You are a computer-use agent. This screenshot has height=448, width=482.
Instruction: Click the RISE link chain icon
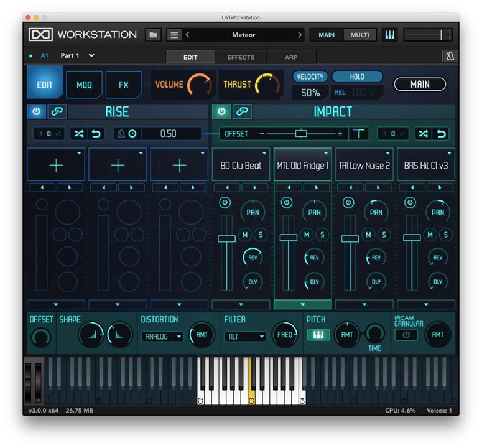pos(57,111)
